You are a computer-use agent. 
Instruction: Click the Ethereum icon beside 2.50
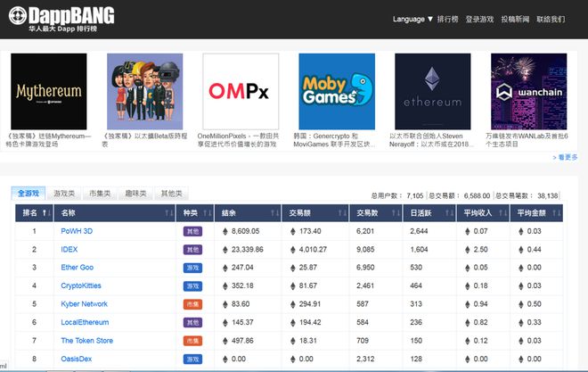467,250
